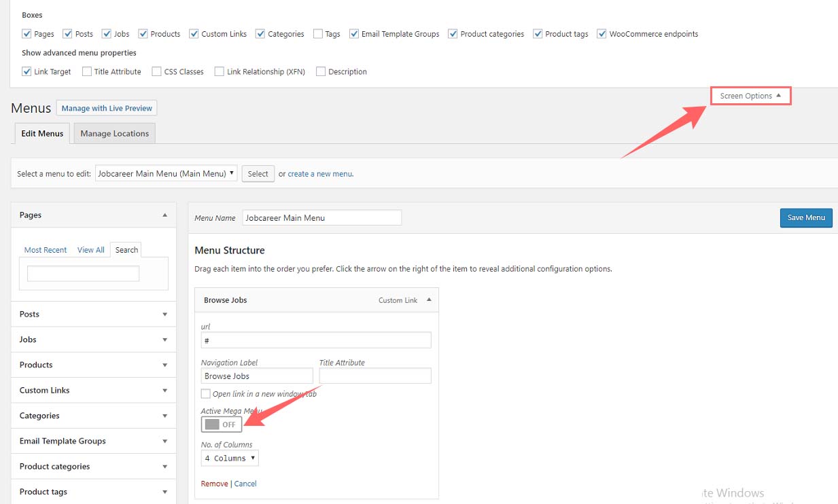This screenshot has height=504, width=838.
Task: Open the select a menu dropdown
Action: tap(167, 174)
